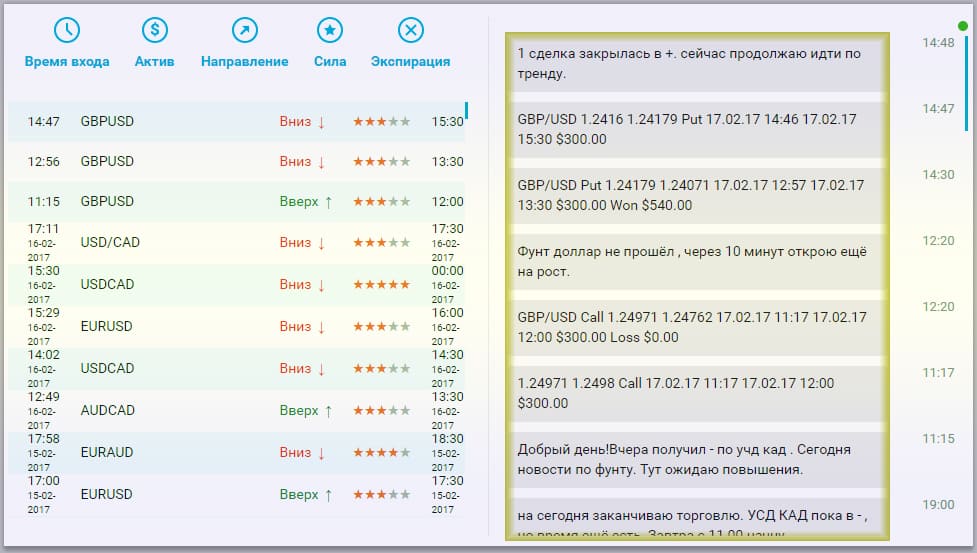Viewport: 977px width, 553px height.
Task: Click the clock icon above Время входа
Action: point(67,30)
